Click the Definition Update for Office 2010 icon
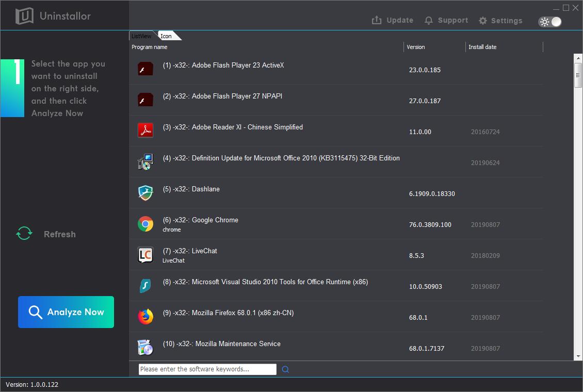This screenshot has height=392, width=583. click(145, 161)
